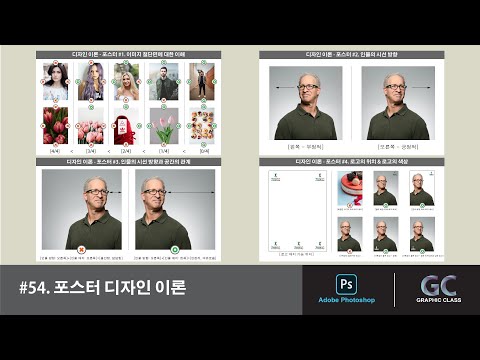Select the blonde smiling woman thumbnail
Image resolution: width=480 pixels, height=360 pixels.
(x=126, y=82)
